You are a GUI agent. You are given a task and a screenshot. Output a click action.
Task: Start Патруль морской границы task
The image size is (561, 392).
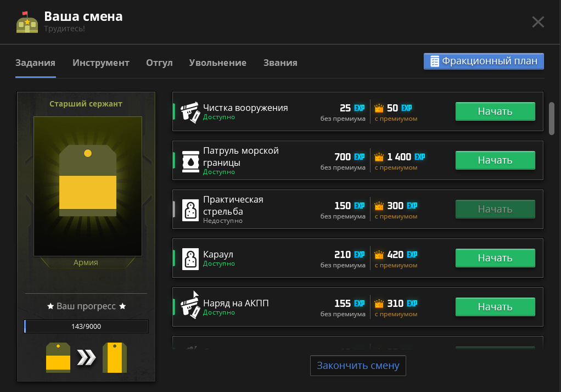(495, 160)
